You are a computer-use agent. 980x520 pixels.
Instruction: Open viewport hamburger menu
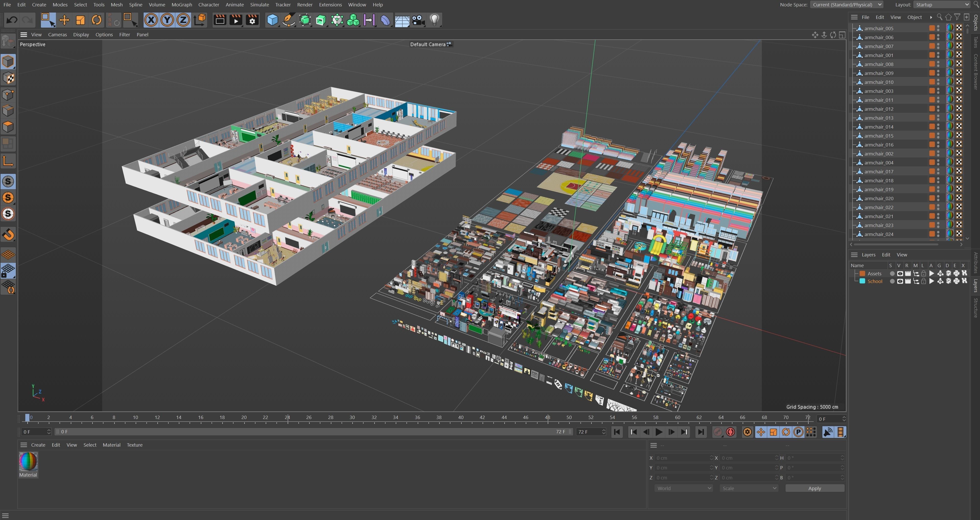tap(24, 35)
